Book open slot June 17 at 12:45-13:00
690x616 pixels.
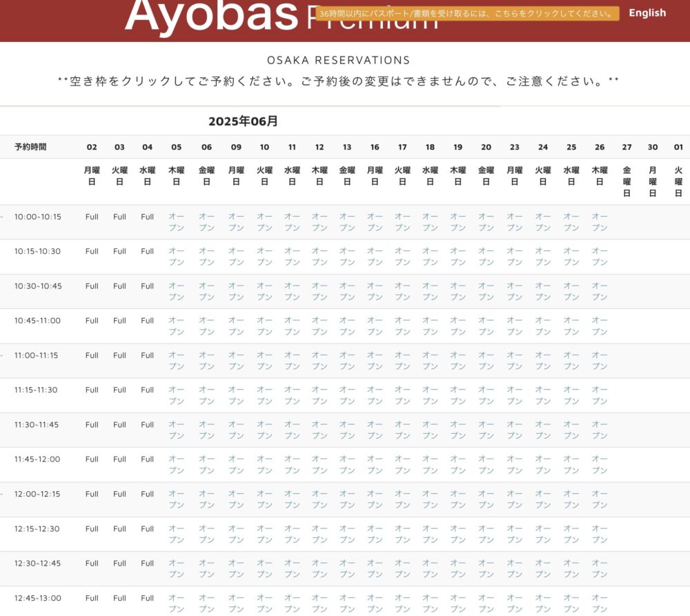[402, 604]
